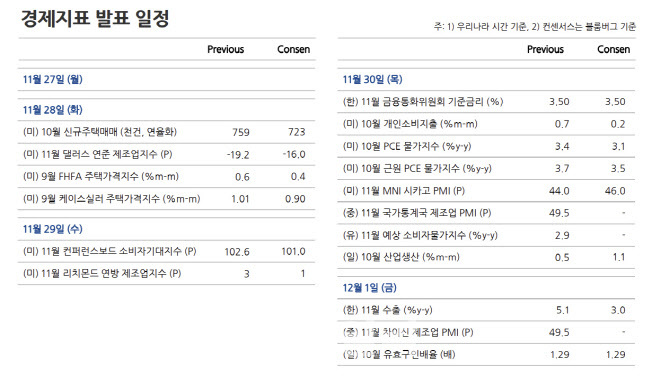This screenshot has height=377, width=670.
Task: Click the value 3.1
Action: coord(618,146)
